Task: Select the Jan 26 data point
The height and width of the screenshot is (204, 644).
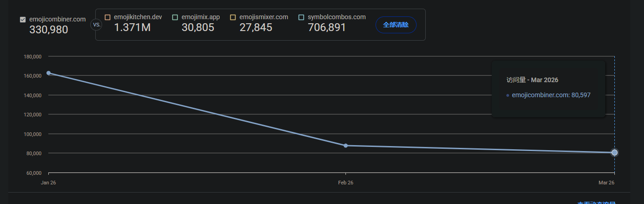Action: pos(49,73)
